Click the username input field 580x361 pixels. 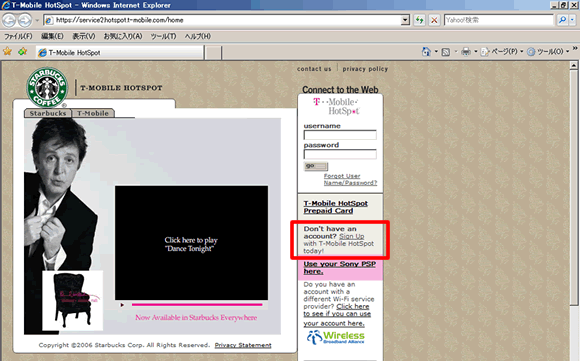pos(340,135)
